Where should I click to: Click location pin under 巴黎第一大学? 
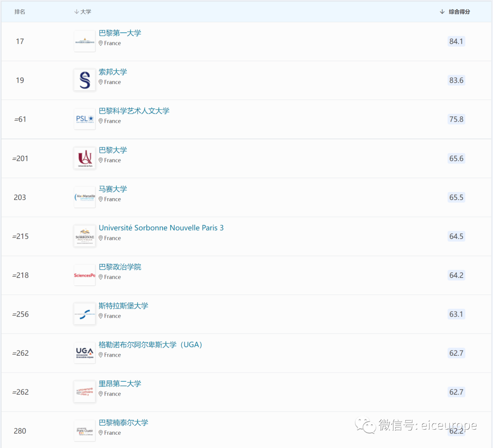tap(100, 43)
